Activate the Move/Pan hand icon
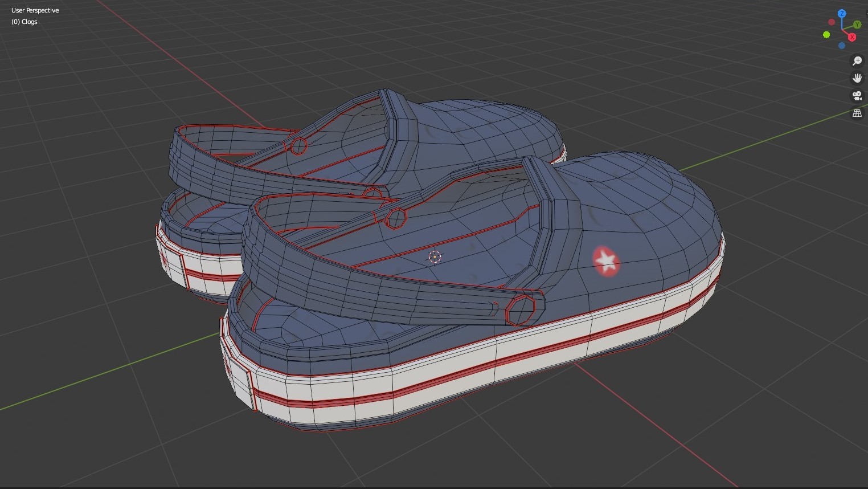The width and height of the screenshot is (868, 489). (x=857, y=78)
